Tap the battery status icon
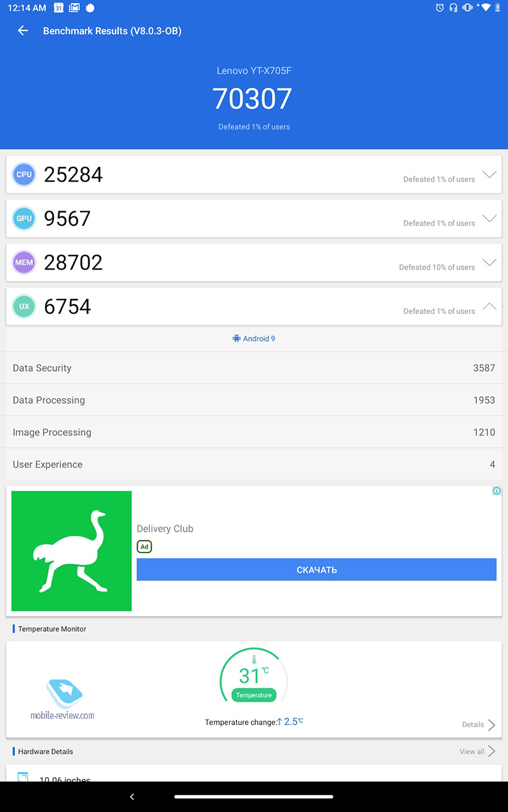 [x=498, y=8]
